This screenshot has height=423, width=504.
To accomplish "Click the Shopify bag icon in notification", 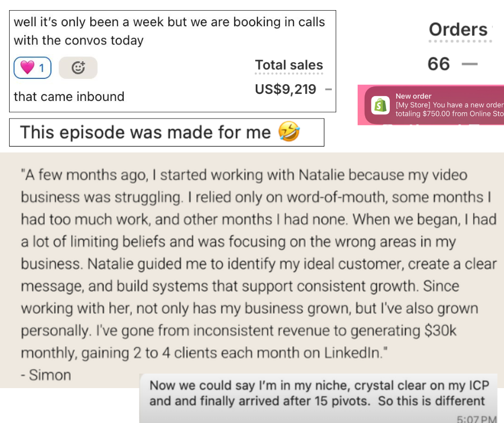I will 381,105.
